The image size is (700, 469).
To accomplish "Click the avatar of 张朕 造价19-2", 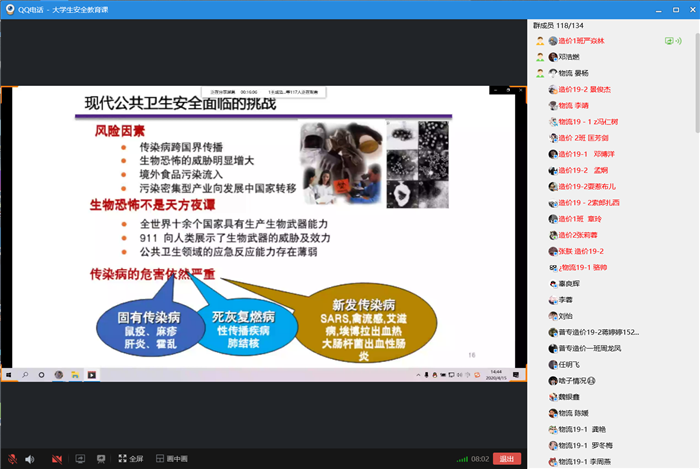I will point(553,251).
